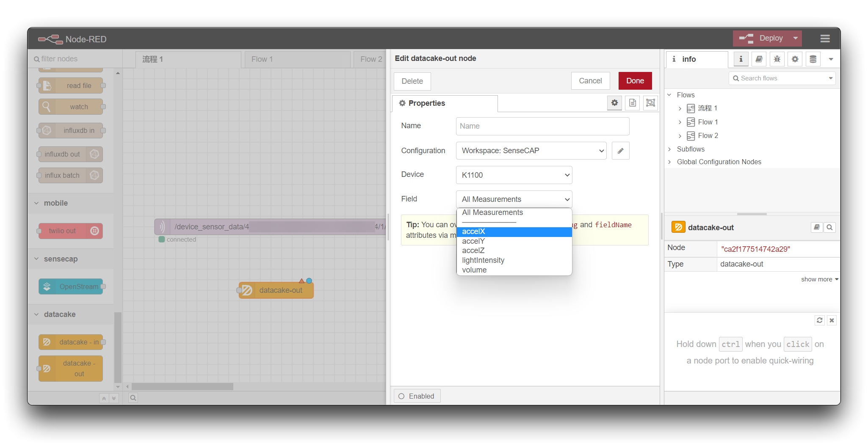Refresh the tip with cycle icon
Image resolution: width=868 pixels, height=446 pixels.
(x=820, y=320)
